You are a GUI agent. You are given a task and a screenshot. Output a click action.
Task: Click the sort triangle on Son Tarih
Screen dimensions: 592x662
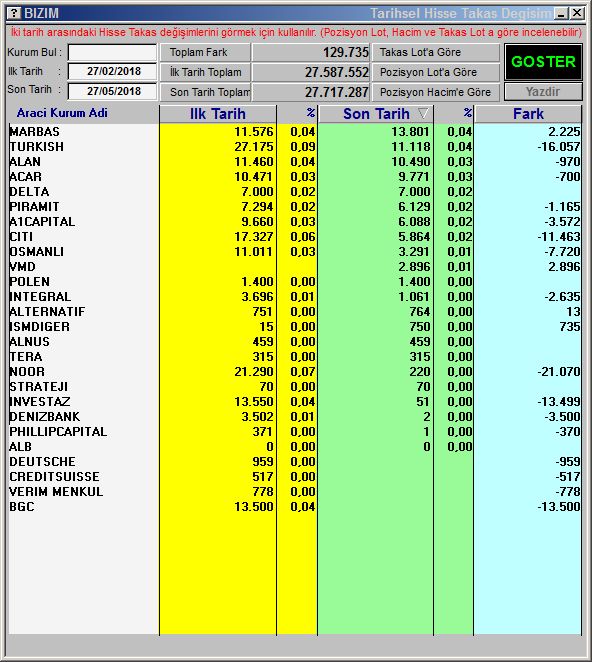coord(423,113)
